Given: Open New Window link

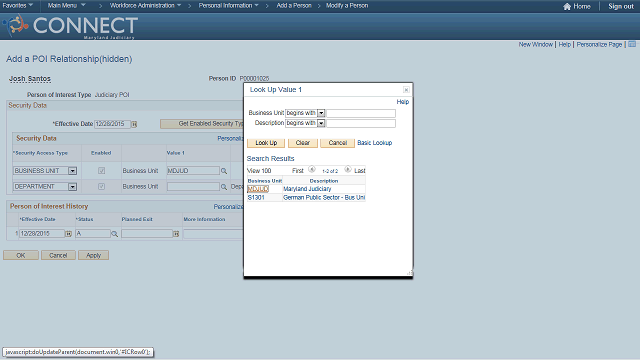Looking at the screenshot, I should click(x=536, y=44).
